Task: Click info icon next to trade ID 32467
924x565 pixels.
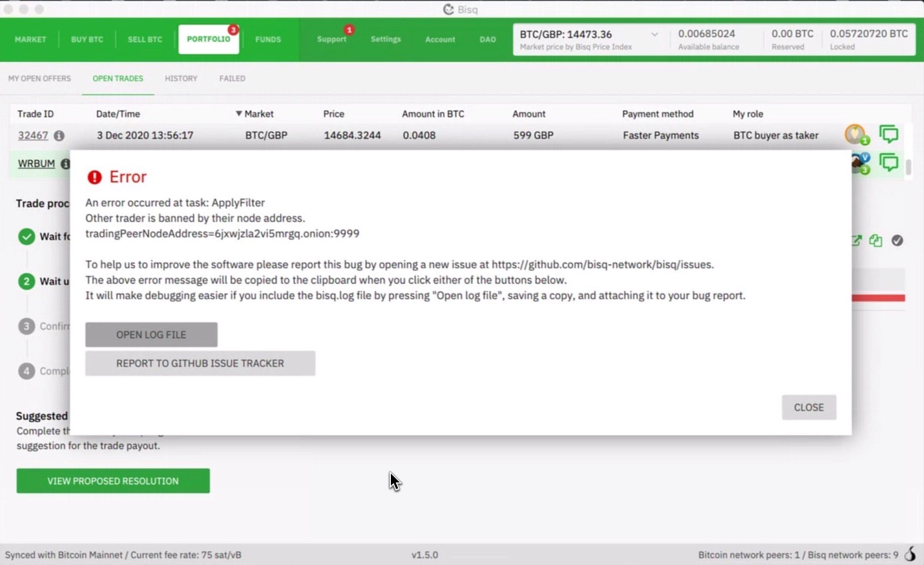Action: point(59,135)
